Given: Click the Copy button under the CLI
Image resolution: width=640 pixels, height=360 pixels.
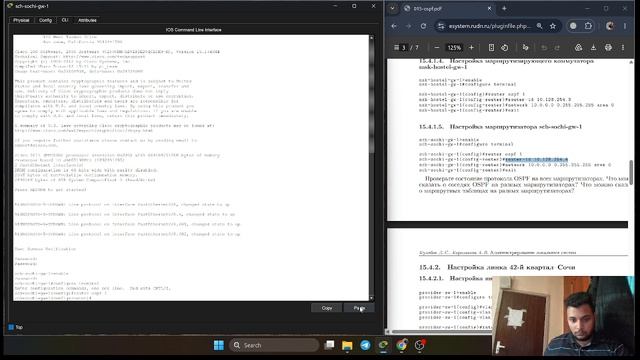Looking at the screenshot, I should tap(327, 308).
